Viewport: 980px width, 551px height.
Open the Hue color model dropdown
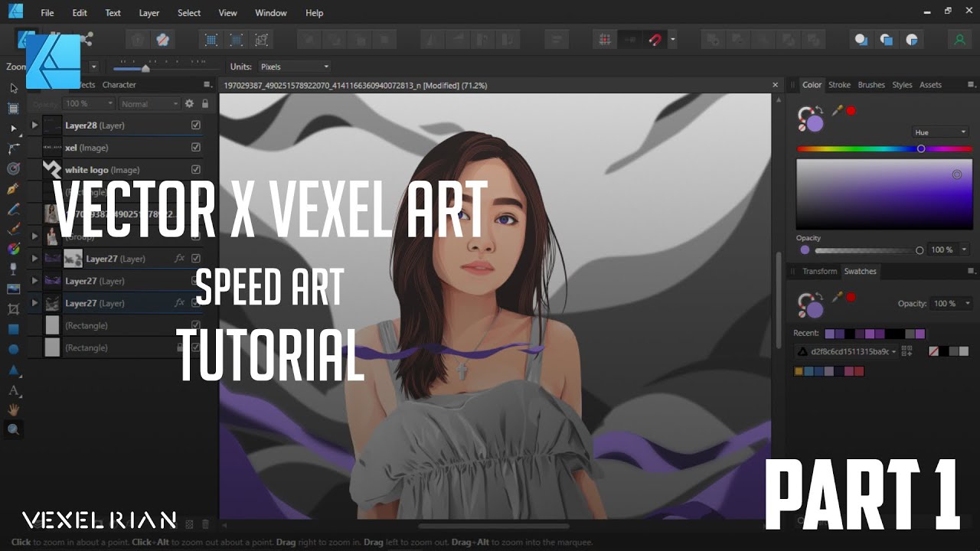[940, 132]
